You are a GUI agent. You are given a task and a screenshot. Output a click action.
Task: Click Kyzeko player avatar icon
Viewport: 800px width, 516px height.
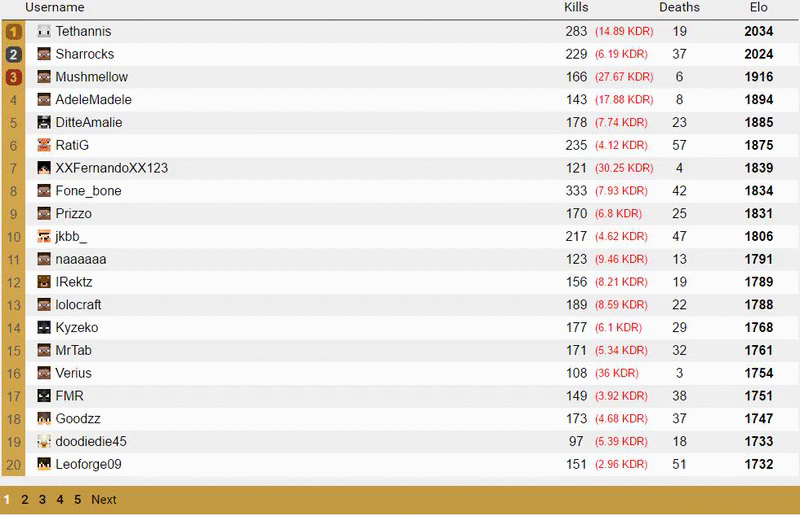(44, 327)
